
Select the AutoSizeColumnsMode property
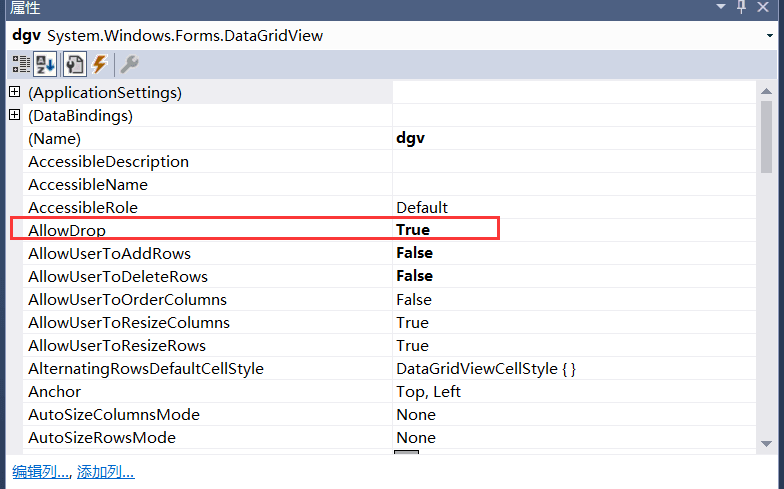(x=114, y=414)
